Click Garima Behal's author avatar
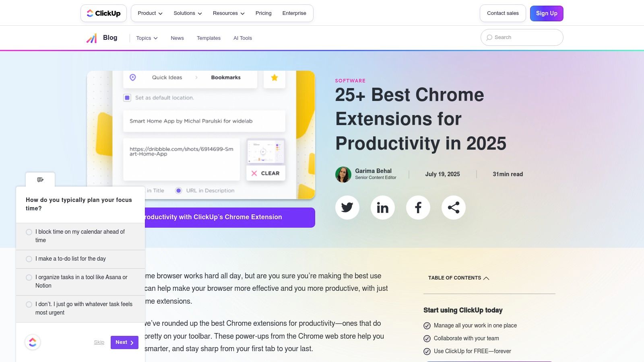The image size is (644, 362). pos(343,175)
